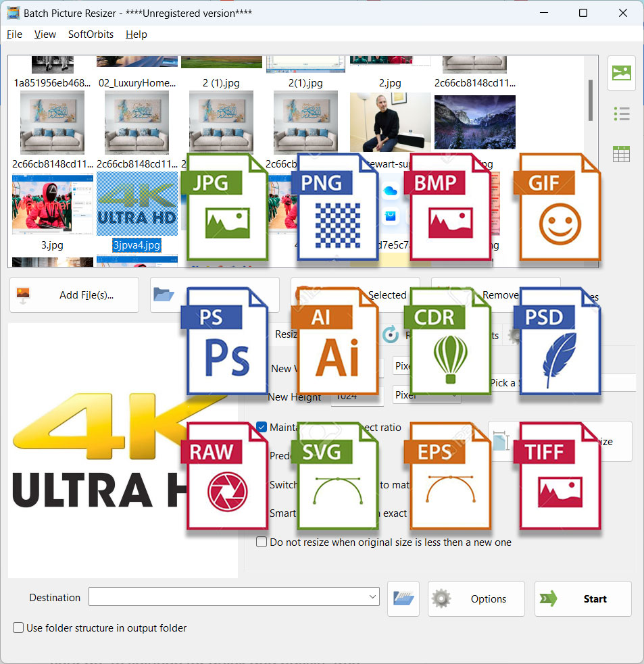Click the '1a851956eb468...' file name
The height and width of the screenshot is (664, 644).
point(52,82)
